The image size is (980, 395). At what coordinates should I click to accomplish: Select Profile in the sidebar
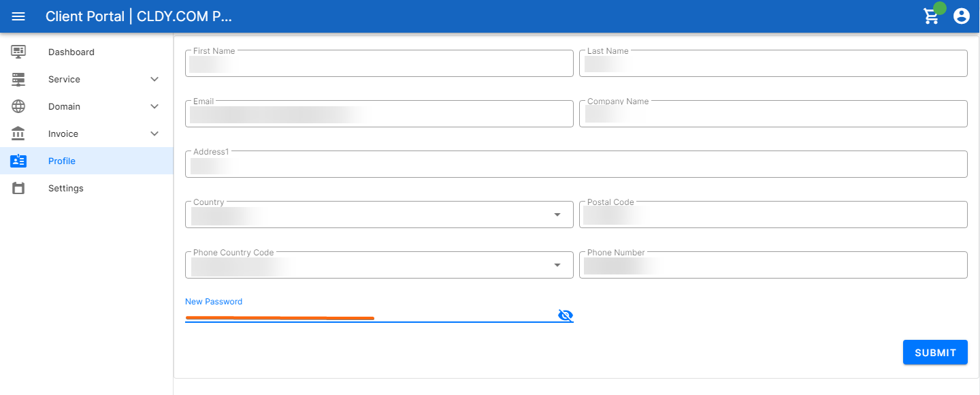86,161
